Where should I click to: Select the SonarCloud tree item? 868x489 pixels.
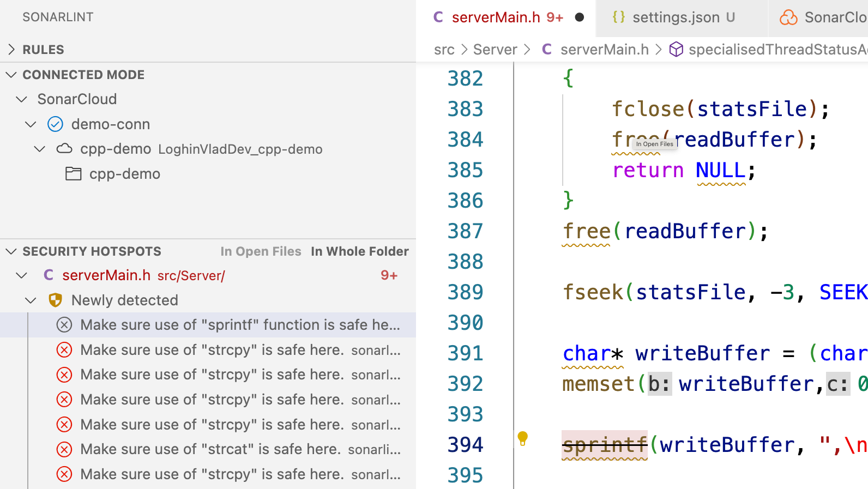click(208, 99)
